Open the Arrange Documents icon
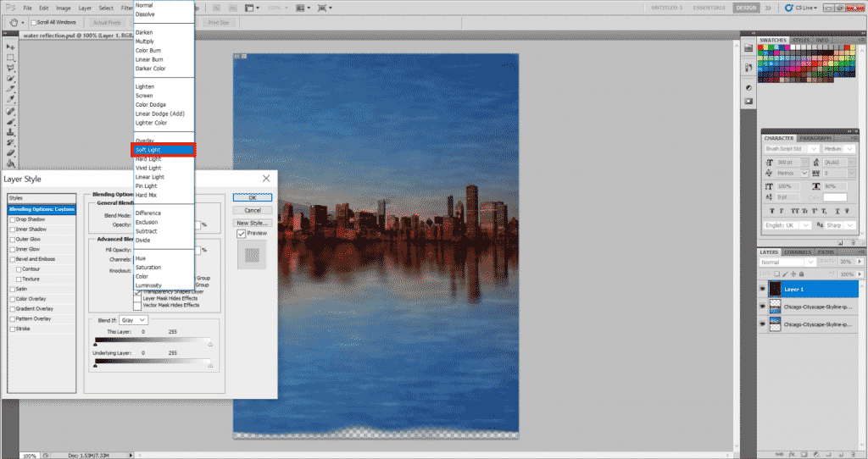Image resolution: width=868 pixels, height=459 pixels. point(303,8)
